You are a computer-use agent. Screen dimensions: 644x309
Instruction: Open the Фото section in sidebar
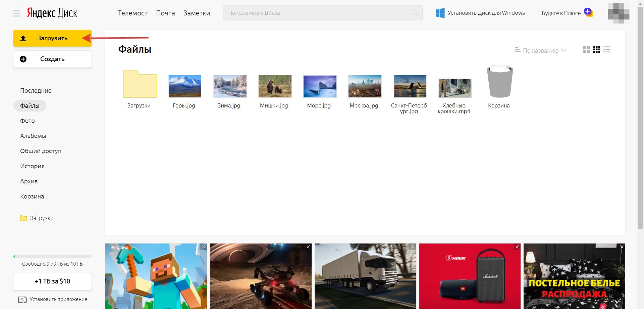click(x=28, y=121)
